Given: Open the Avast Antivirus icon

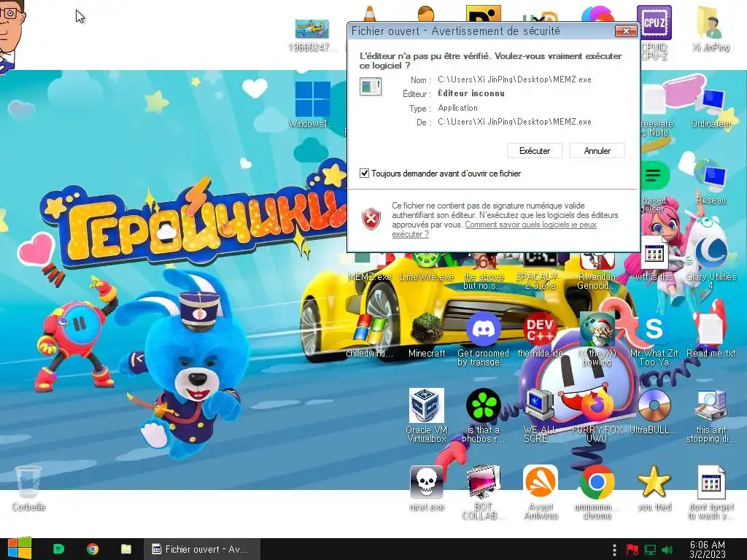Looking at the screenshot, I should coord(541,491).
